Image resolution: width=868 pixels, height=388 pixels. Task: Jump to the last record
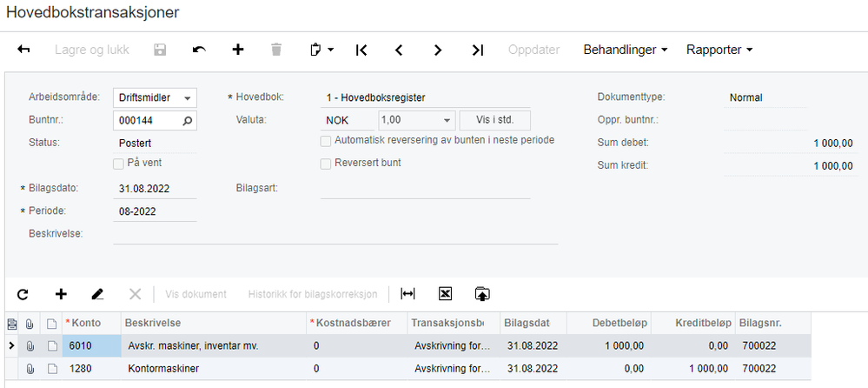(x=477, y=50)
